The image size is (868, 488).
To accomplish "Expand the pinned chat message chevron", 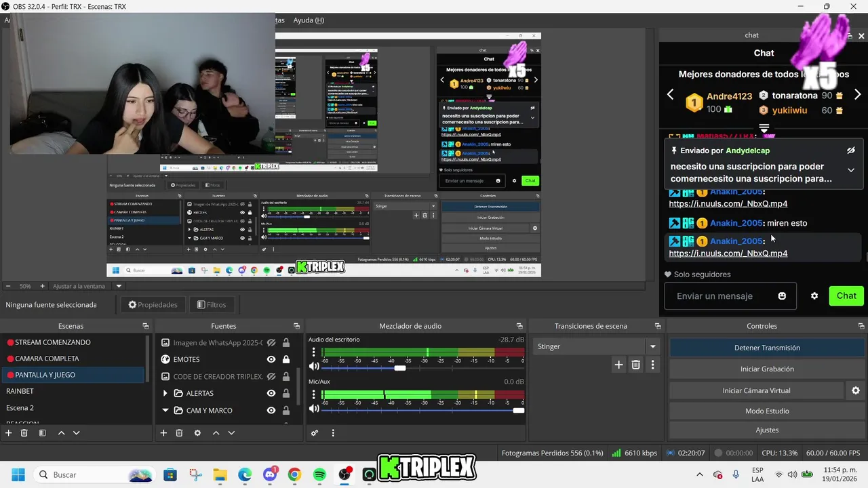I will [x=851, y=170].
